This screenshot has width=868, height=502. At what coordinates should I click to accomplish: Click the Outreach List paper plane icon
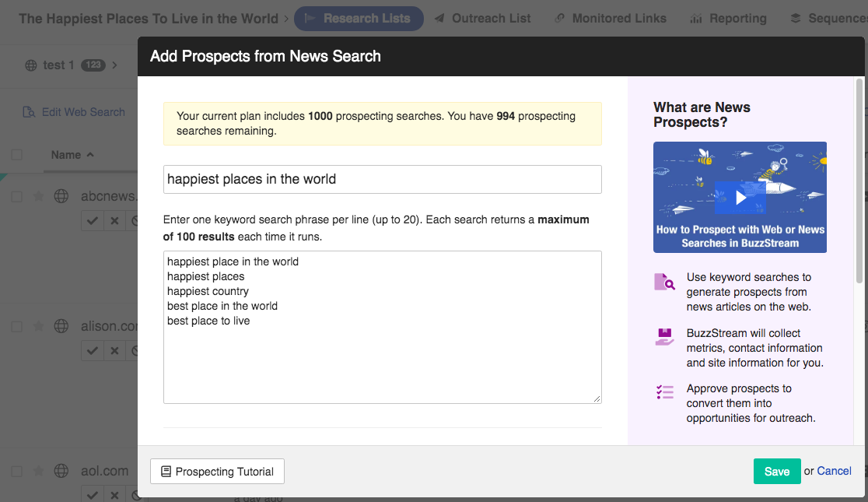(439, 19)
